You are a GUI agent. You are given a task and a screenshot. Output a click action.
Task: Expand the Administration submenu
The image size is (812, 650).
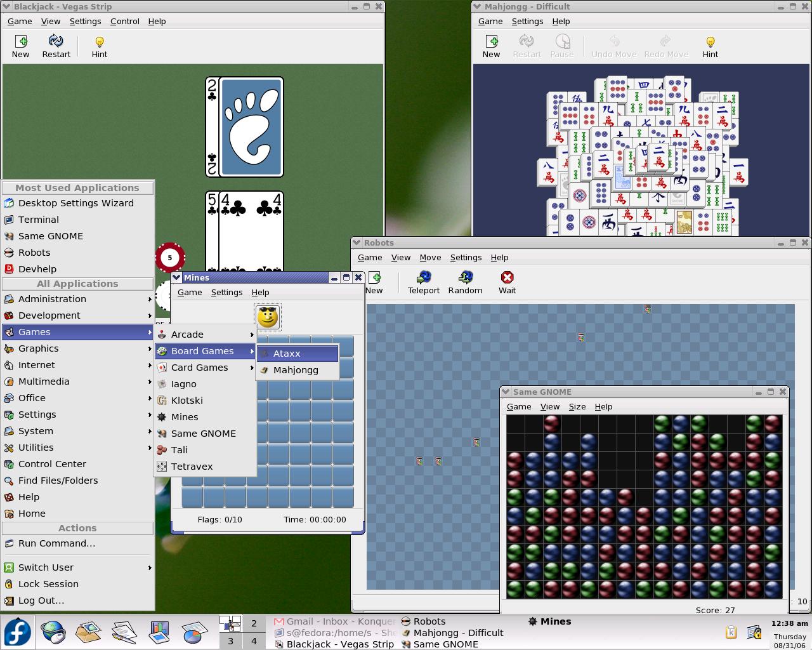click(77, 299)
